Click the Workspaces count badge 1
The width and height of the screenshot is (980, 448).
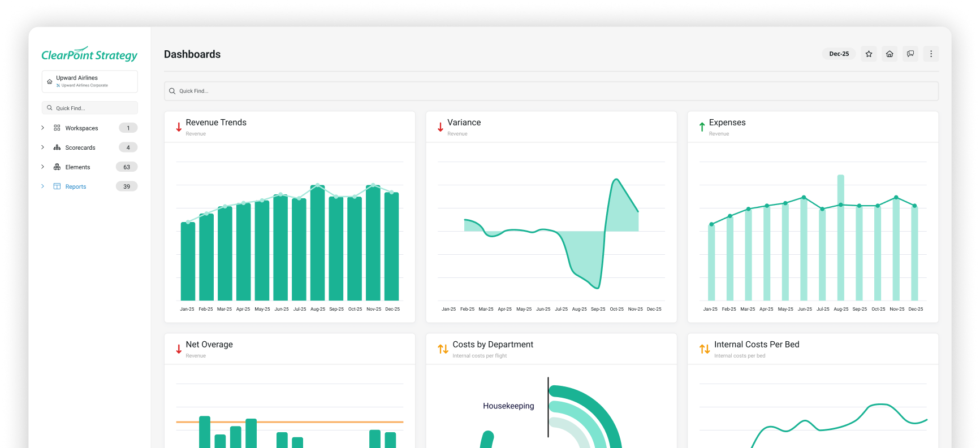click(x=128, y=128)
